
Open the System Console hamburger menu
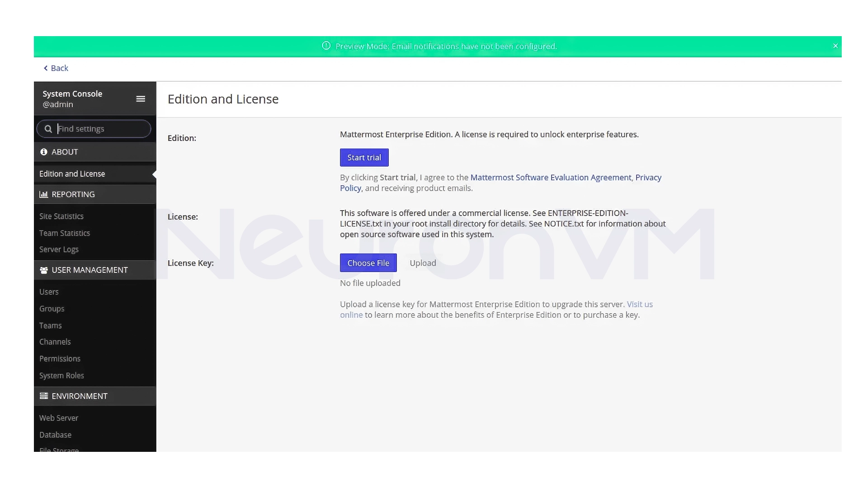click(141, 99)
